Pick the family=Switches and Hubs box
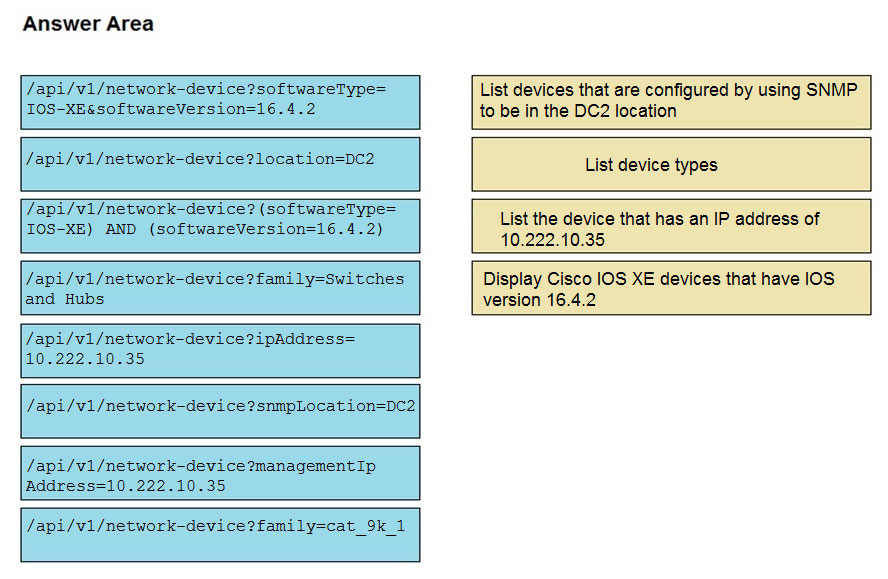Viewport: 888px width, 579px height. click(220, 288)
